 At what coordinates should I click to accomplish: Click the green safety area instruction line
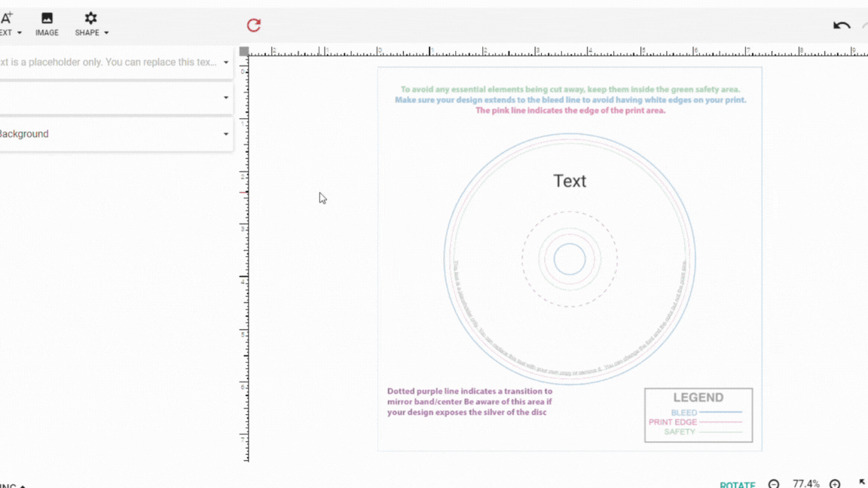click(x=570, y=89)
